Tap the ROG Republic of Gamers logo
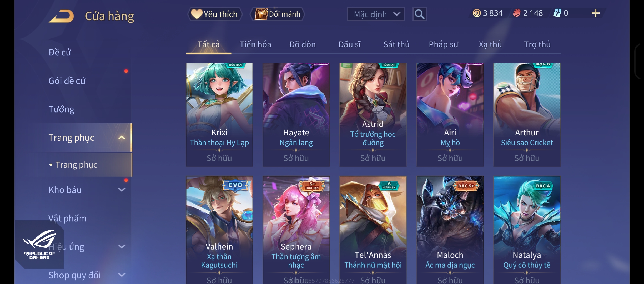Screen dimensions: 644x284 (x=39, y=244)
